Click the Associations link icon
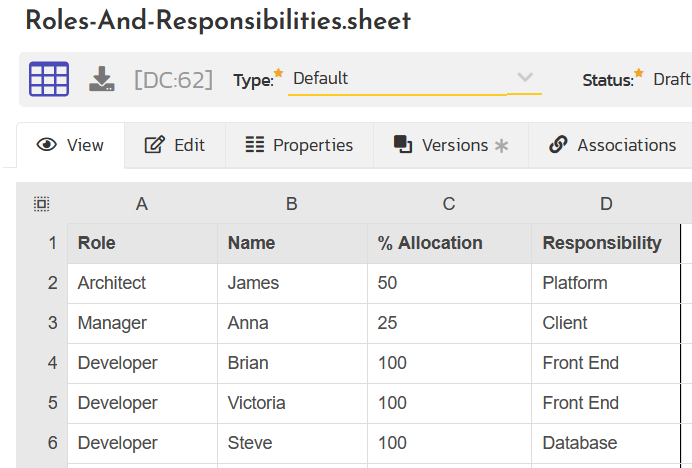Image resolution: width=692 pixels, height=468 pixels. 559,145
